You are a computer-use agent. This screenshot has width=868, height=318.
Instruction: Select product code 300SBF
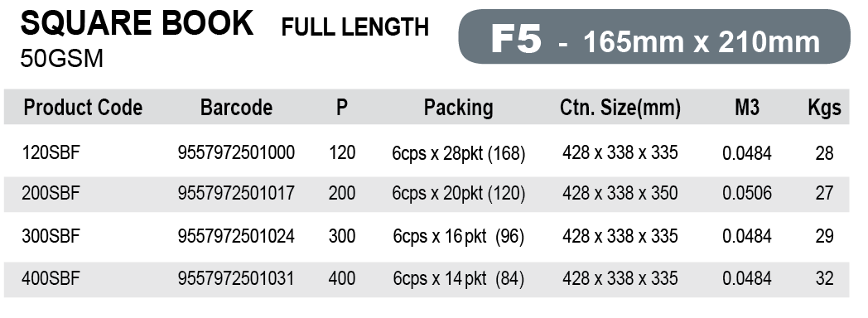[51, 236]
